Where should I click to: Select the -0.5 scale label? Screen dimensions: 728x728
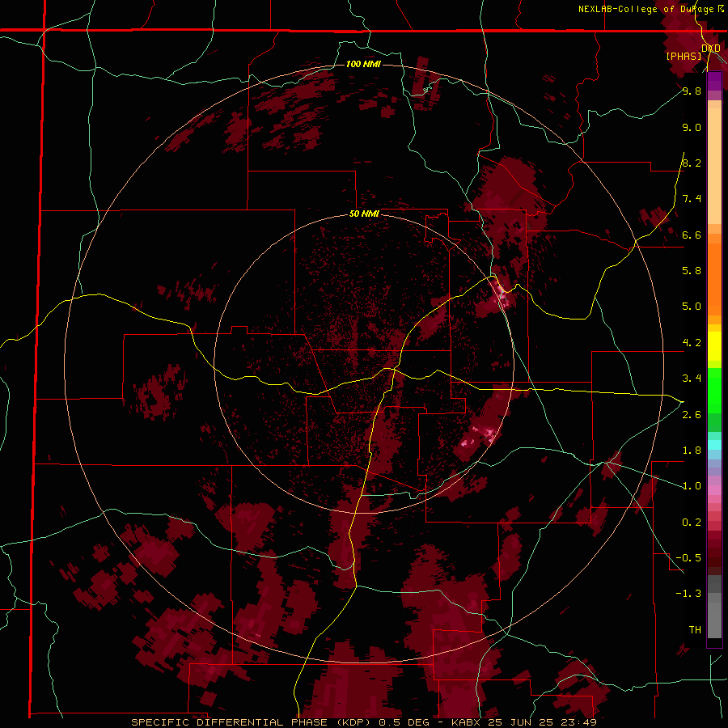(688, 558)
